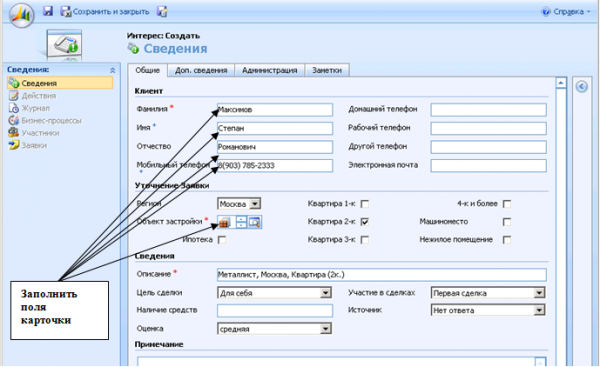Viewport: 600px width, 367px height.
Task: Click the Справка help icon
Action: (x=546, y=11)
